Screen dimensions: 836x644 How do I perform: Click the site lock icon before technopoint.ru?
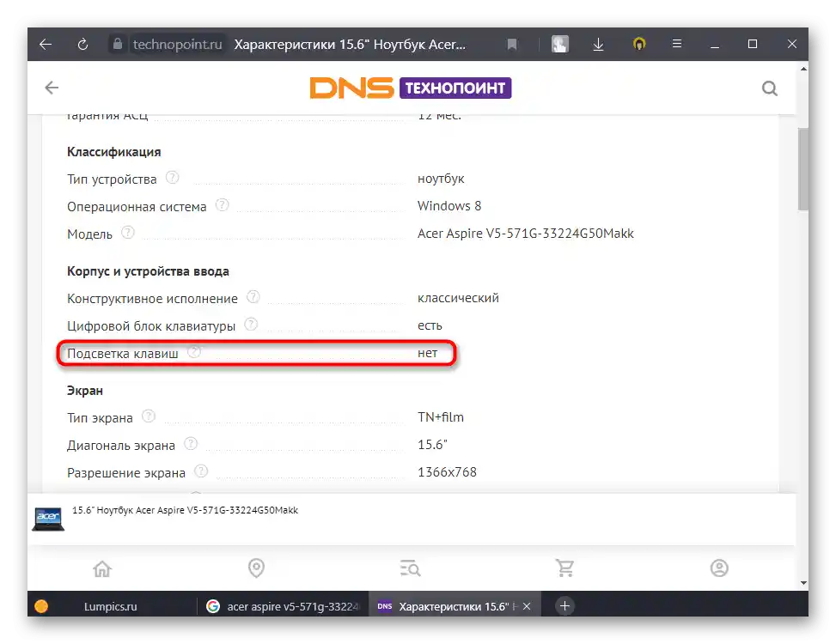116,44
